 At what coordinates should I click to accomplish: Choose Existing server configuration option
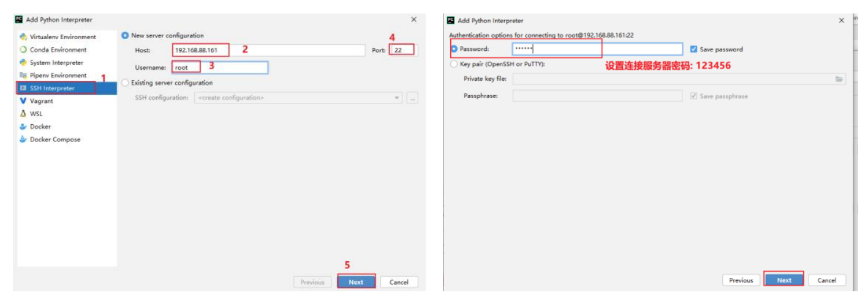tap(126, 83)
